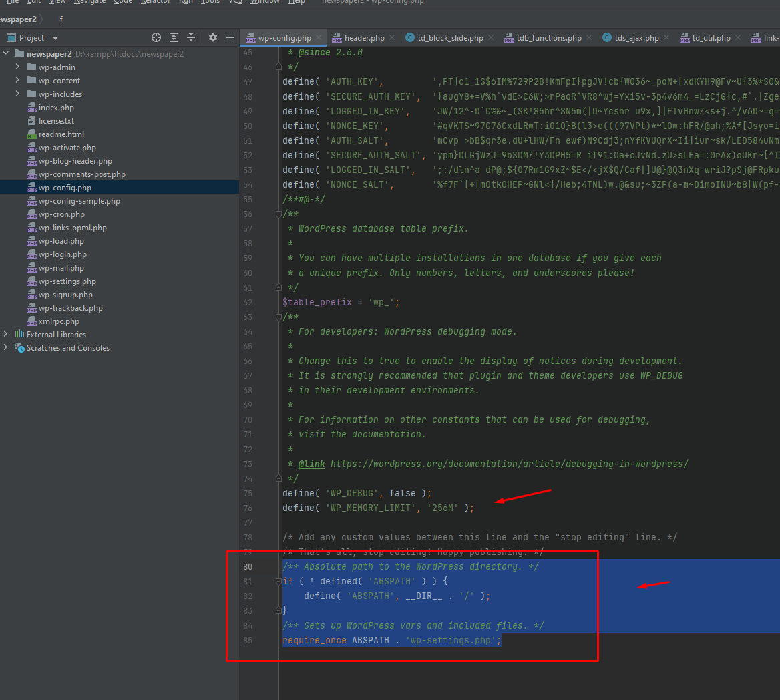Viewport: 780px width, 700px height.
Task: Fold the comment ending at line 46
Action: (x=278, y=67)
